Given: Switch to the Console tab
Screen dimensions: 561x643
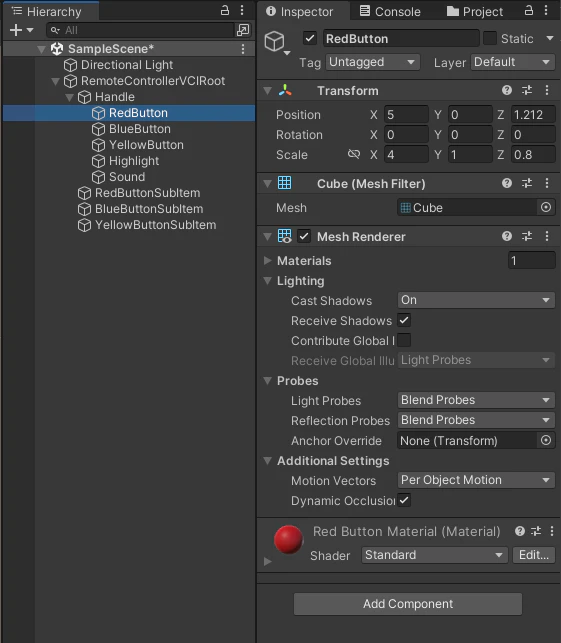Looking at the screenshot, I should (390, 11).
